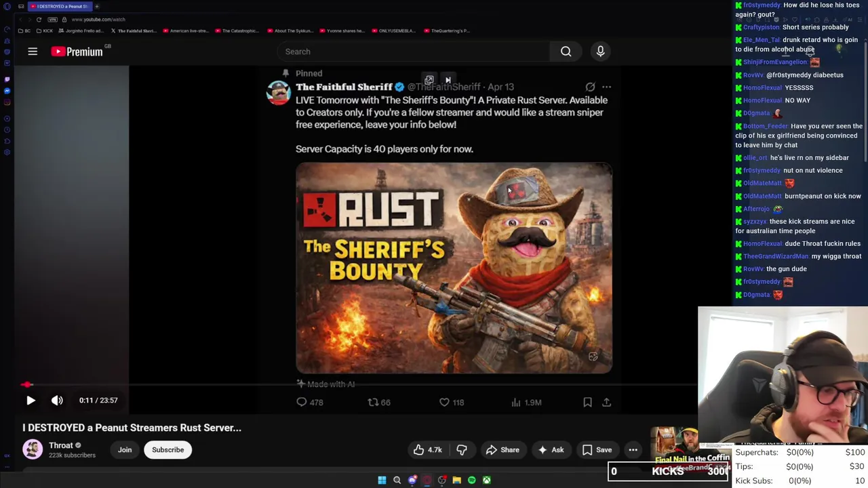Click the search magnifier button
This screenshot has height=488, width=868.
tap(566, 52)
